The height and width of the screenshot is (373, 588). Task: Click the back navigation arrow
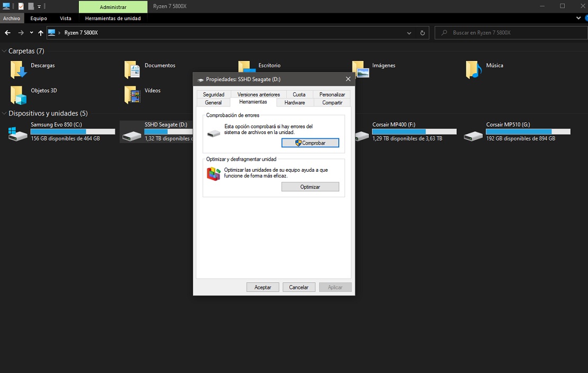[x=7, y=33]
